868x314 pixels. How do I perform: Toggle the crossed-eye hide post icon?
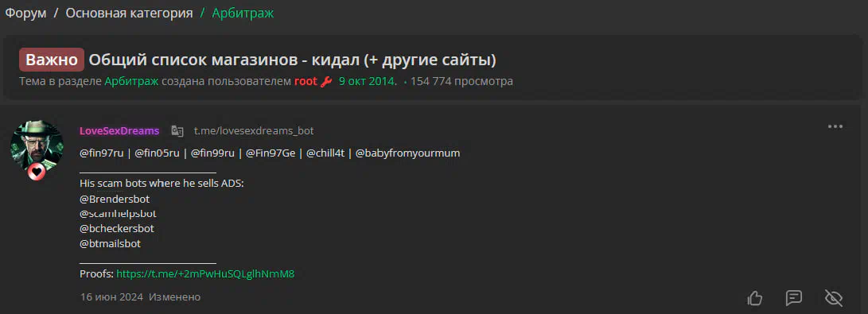coord(834,298)
